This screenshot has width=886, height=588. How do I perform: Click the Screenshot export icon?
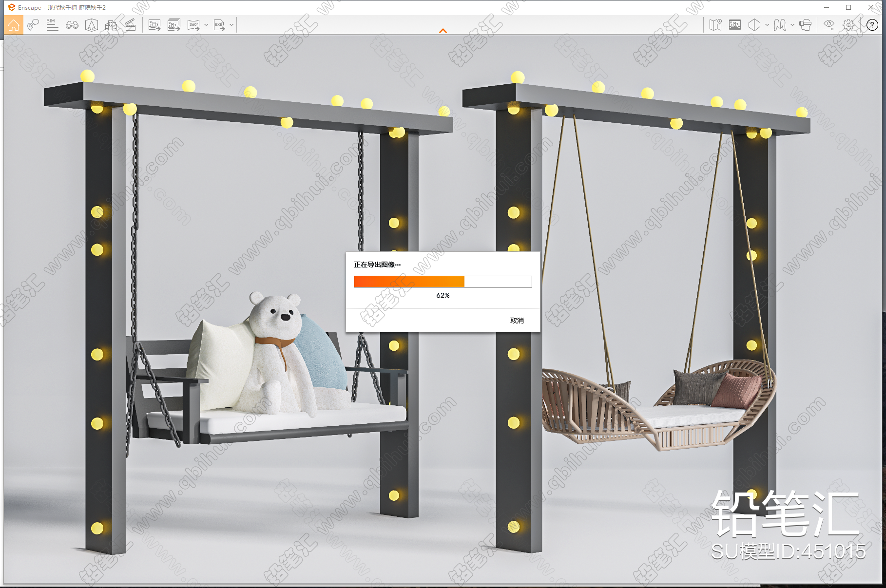[x=154, y=25]
